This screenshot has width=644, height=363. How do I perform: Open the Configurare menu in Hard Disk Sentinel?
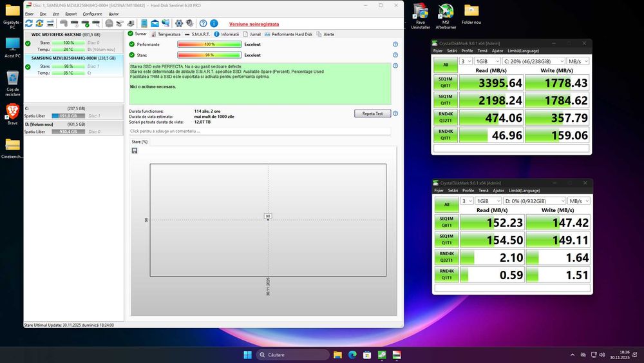(x=92, y=14)
